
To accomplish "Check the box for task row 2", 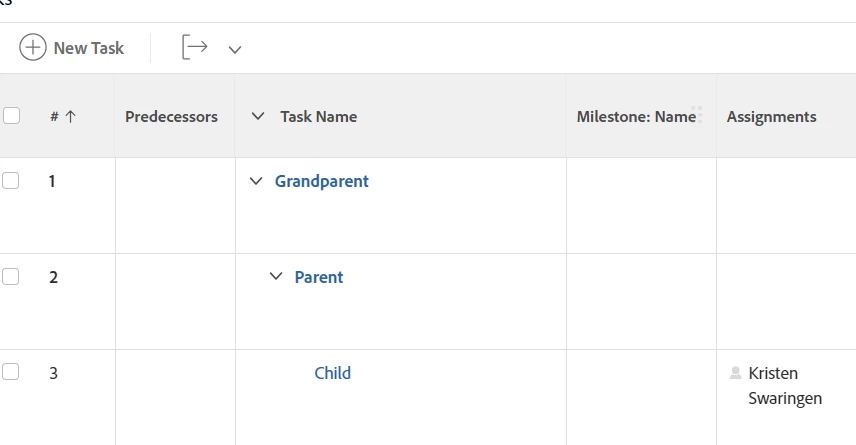I will (11, 277).
